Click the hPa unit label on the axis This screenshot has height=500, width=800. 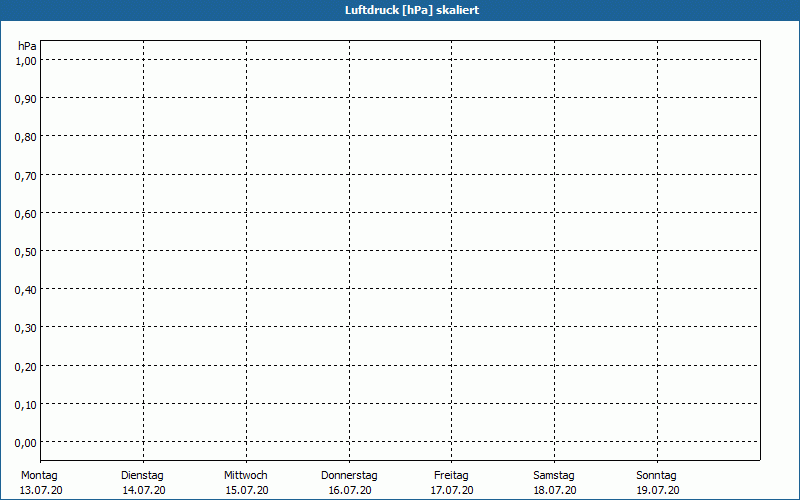point(27,46)
